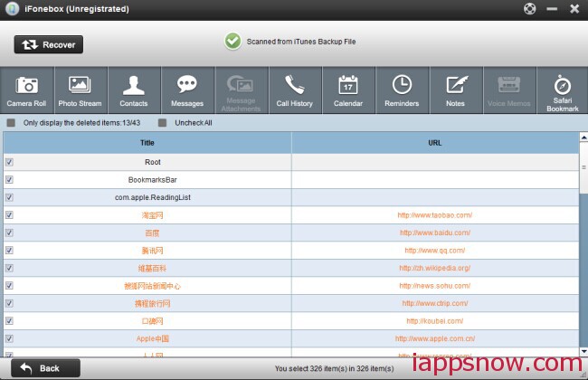The image size is (588, 380).
Task: Toggle Only display the deleted items checkbox
Action: pyautogui.click(x=11, y=123)
